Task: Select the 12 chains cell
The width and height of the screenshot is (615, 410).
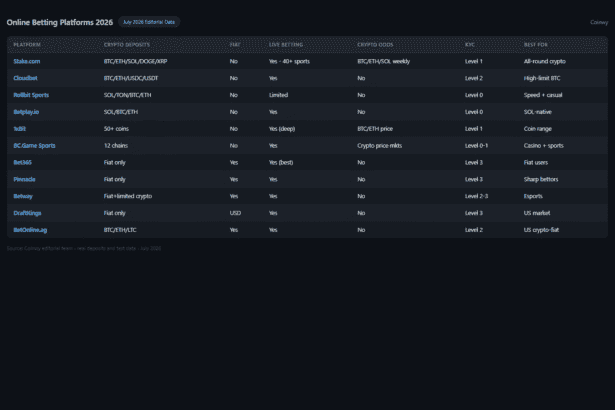Action: pyautogui.click(x=116, y=146)
